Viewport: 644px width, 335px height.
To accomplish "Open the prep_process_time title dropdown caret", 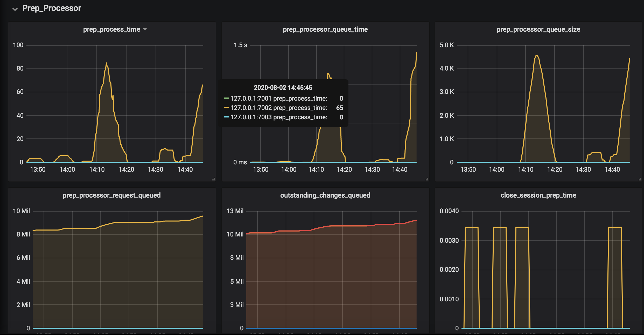I will point(145,30).
